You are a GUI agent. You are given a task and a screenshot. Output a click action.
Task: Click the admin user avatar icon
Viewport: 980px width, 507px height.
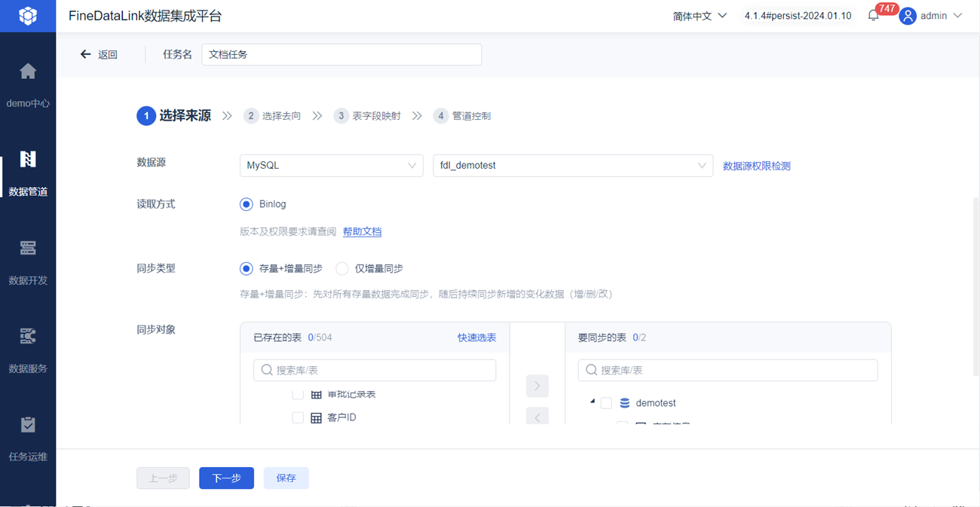pos(908,16)
